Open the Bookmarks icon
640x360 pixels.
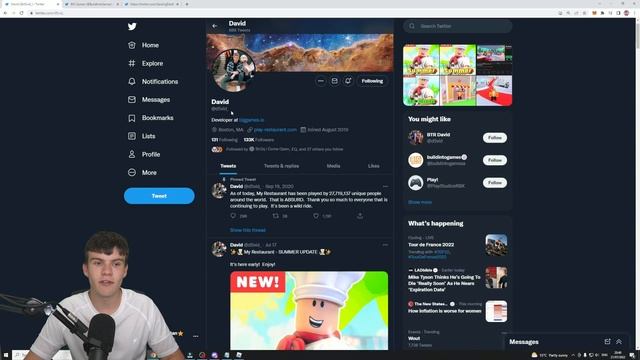[131, 118]
